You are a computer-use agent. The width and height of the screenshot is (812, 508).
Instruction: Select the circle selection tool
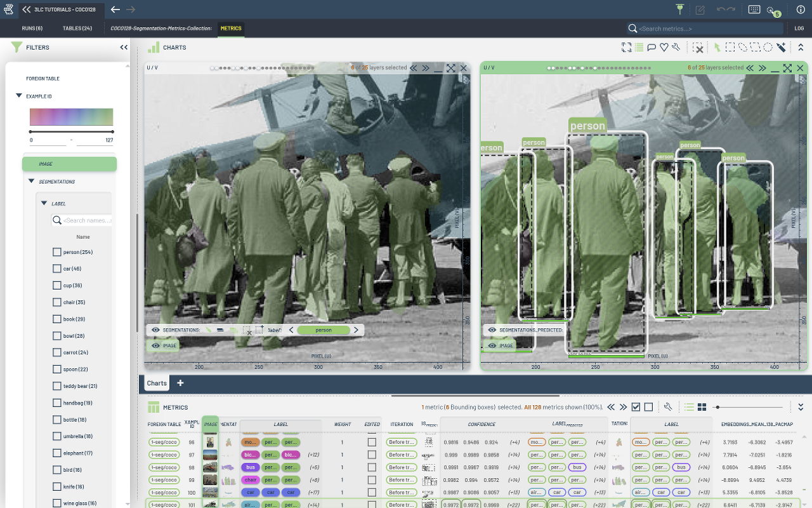tap(768, 47)
